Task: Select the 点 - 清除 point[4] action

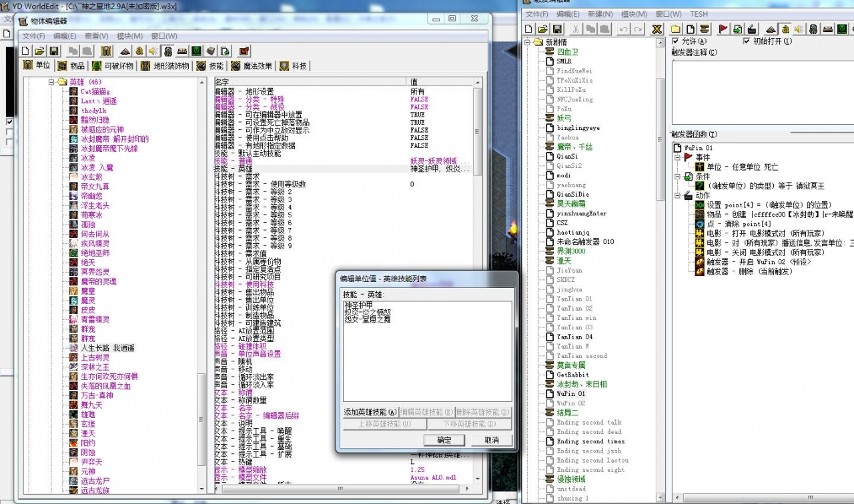Action: point(739,224)
